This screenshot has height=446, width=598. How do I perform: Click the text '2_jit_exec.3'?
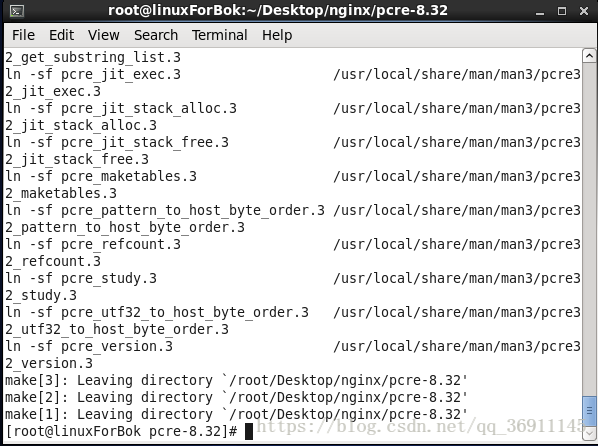click(x=53, y=92)
